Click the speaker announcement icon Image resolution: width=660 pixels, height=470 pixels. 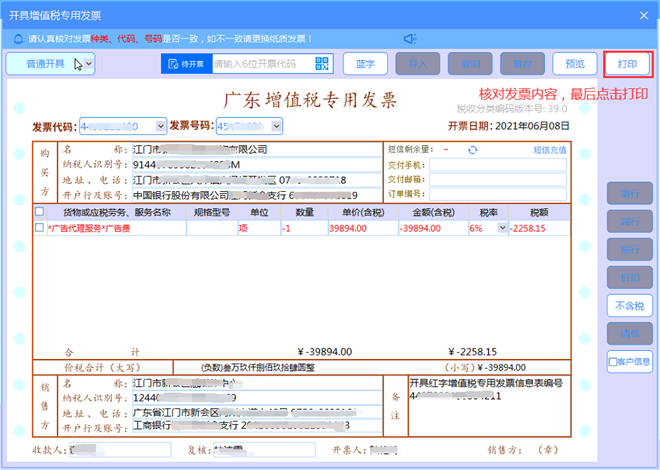click(410, 39)
